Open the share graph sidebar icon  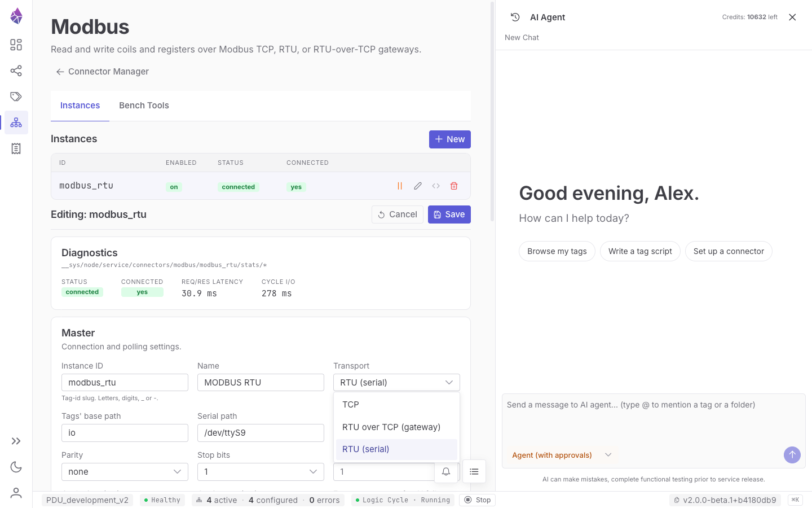click(16, 71)
